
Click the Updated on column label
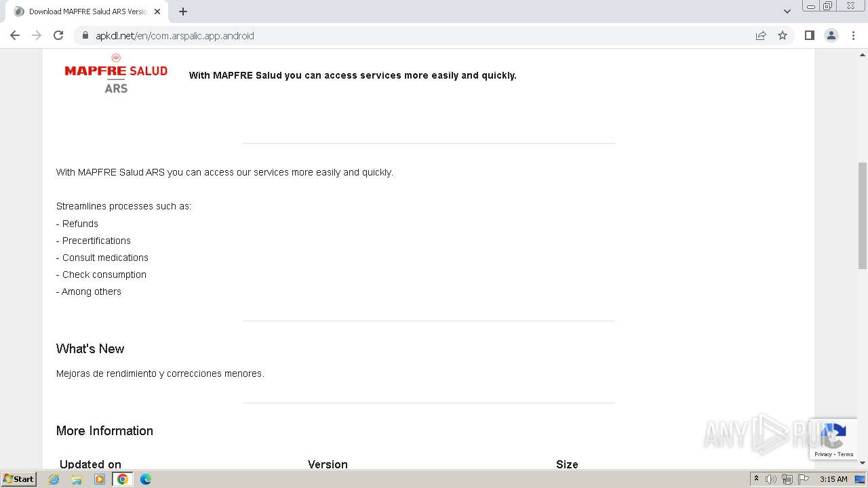pyautogui.click(x=90, y=464)
